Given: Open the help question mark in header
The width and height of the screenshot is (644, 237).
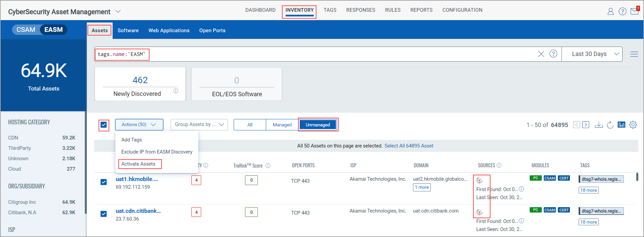Looking at the screenshot, I should click(x=623, y=12).
